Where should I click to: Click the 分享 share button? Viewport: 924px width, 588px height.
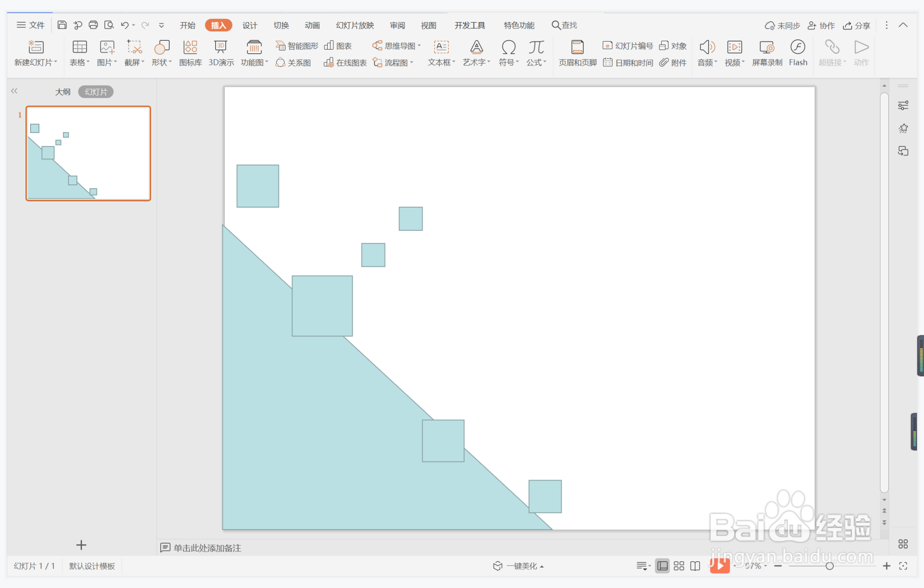[x=856, y=25]
